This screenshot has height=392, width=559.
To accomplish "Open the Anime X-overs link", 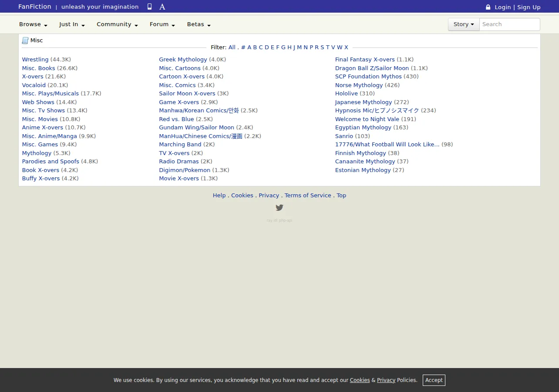I will 43,128.
